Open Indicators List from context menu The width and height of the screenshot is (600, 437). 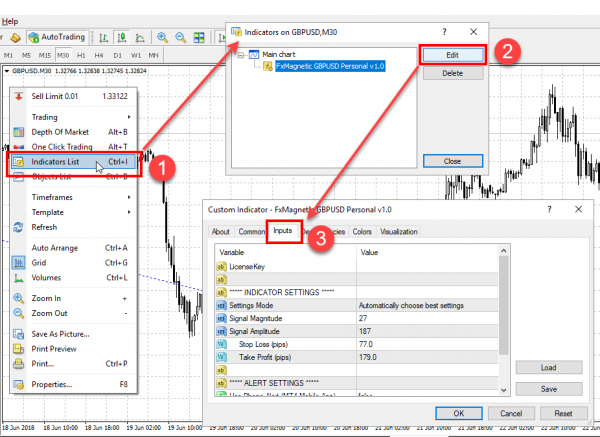(73, 162)
